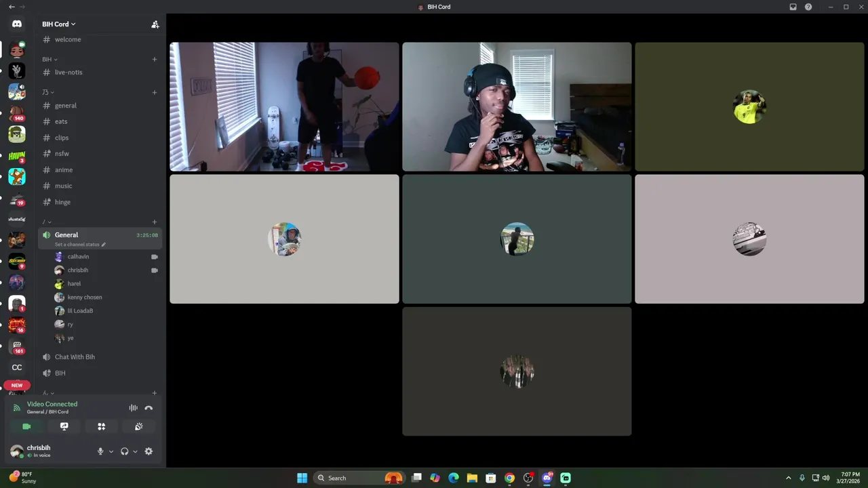Click 'Set a channel status' link

80,244
